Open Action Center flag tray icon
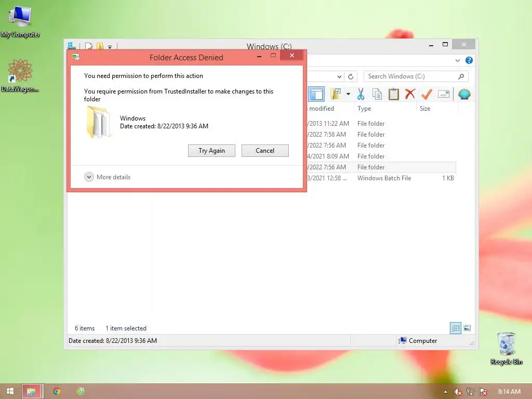 483,392
